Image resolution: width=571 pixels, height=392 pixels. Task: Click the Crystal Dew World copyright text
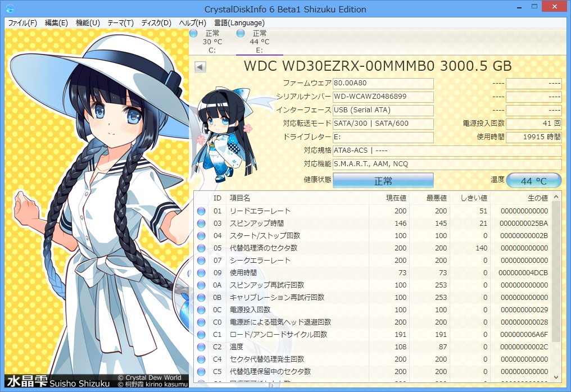pyautogui.click(x=149, y=377)
